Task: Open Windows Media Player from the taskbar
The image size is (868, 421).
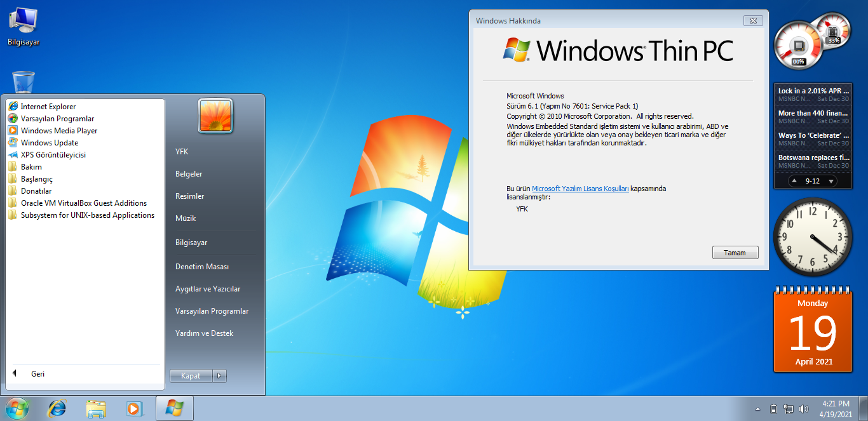Action: (134, 408)
